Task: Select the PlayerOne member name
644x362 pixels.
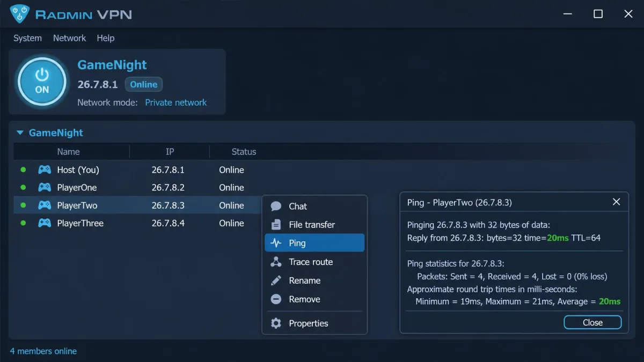Action: (x=77, y=188)
